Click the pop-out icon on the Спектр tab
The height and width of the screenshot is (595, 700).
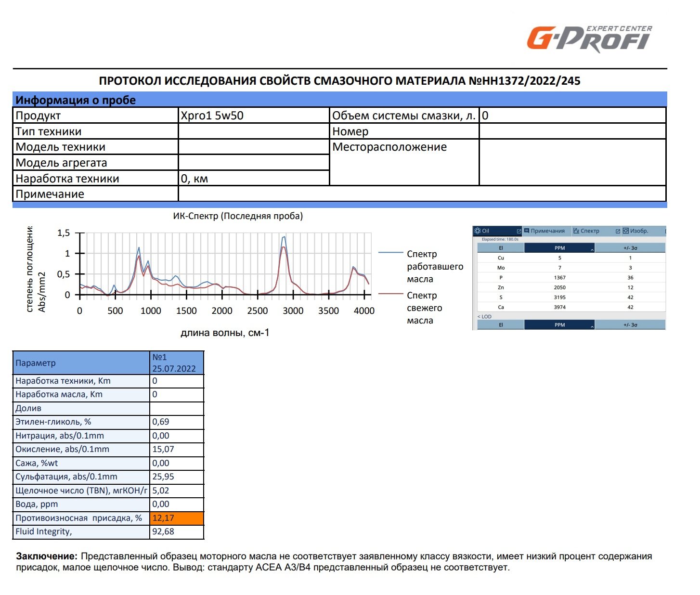(618, 232)
